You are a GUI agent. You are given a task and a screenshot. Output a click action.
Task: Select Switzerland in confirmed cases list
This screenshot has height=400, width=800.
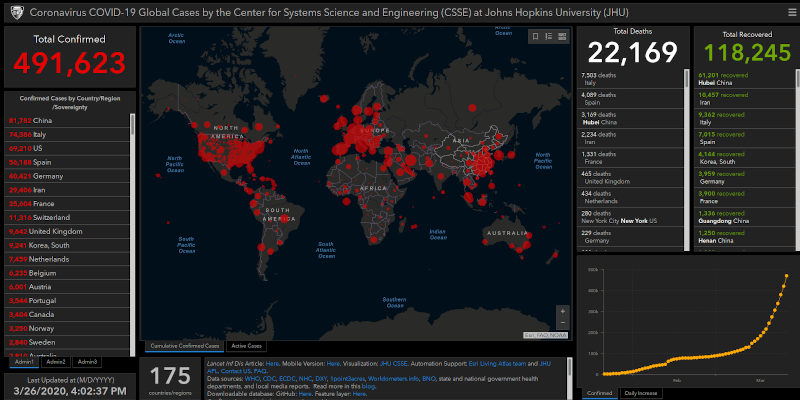(x=67, y=217)
